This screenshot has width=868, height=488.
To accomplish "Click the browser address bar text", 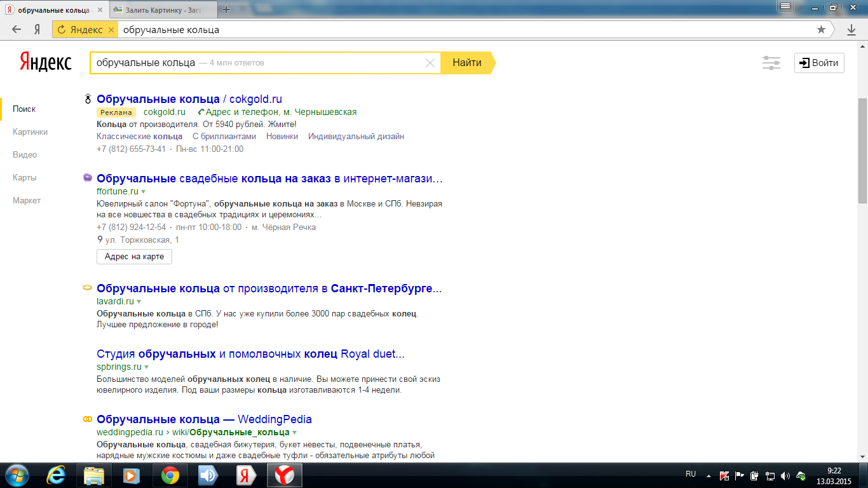I will point(171,30).
